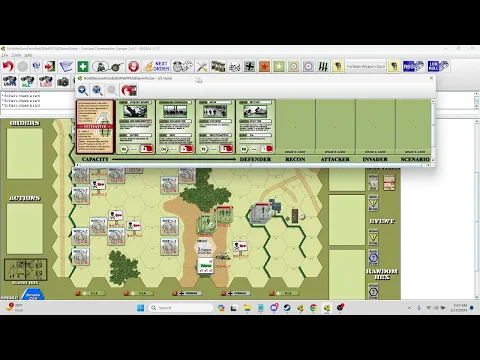Click the three black slashes icon
480x360 pixels.
pos(323,67)
